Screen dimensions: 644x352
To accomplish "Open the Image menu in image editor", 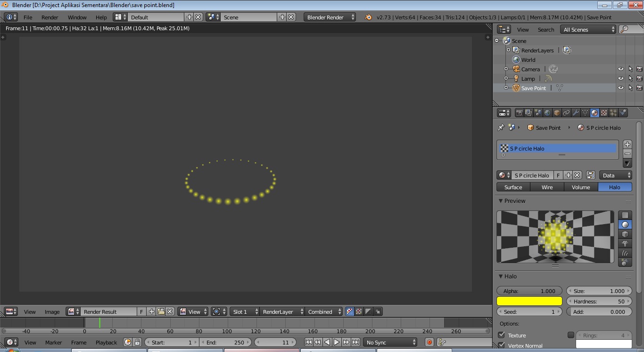I will pyautogui.click(x=52, y=311).
